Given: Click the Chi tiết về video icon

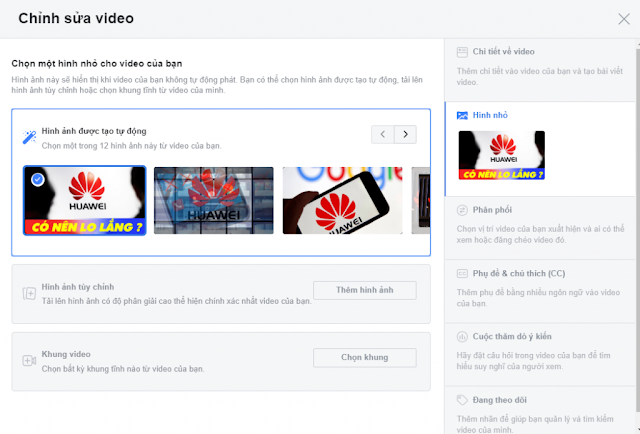Looking at the screenshot, I should click(x=462, y=52).
